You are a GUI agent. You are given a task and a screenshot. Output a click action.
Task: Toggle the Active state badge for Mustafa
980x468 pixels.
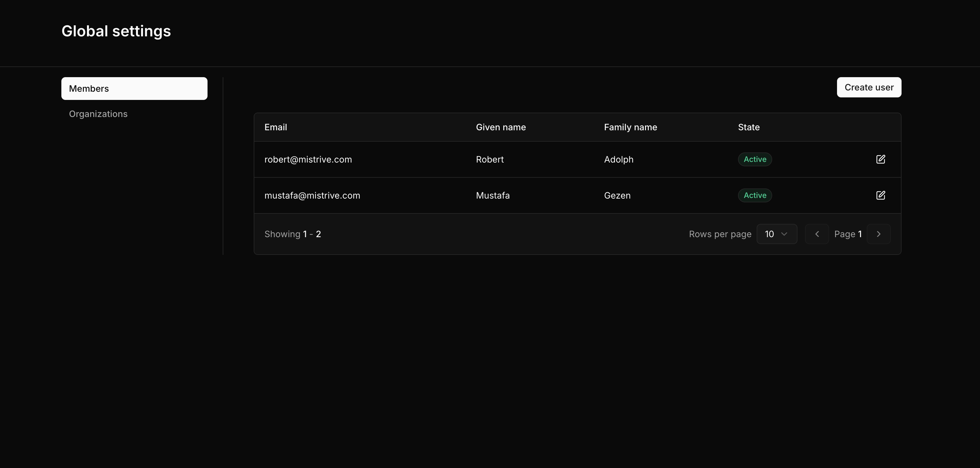754,195
